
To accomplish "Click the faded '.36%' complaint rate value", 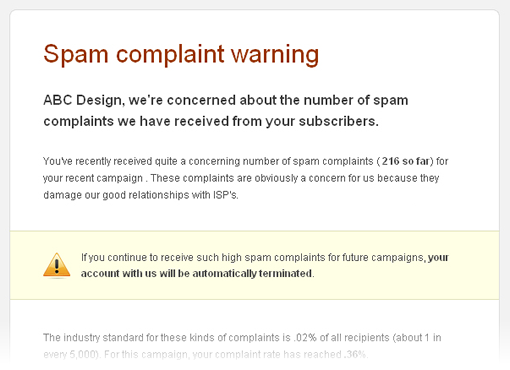I will click(x=356, y=354).
